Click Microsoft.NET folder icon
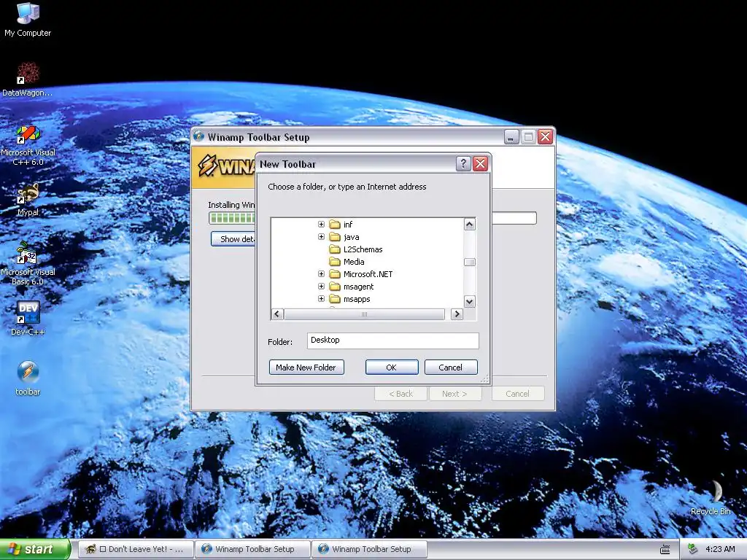 (335, 274)
